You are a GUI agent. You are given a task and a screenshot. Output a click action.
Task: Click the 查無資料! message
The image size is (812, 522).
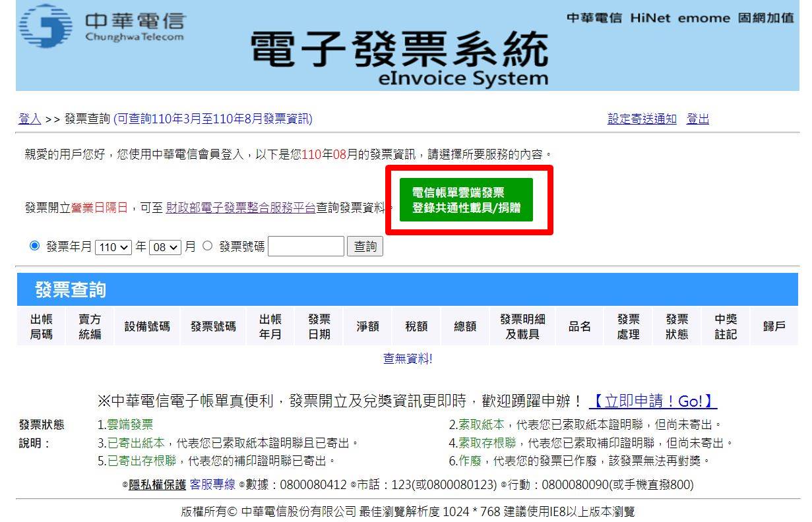pos(408,359)
